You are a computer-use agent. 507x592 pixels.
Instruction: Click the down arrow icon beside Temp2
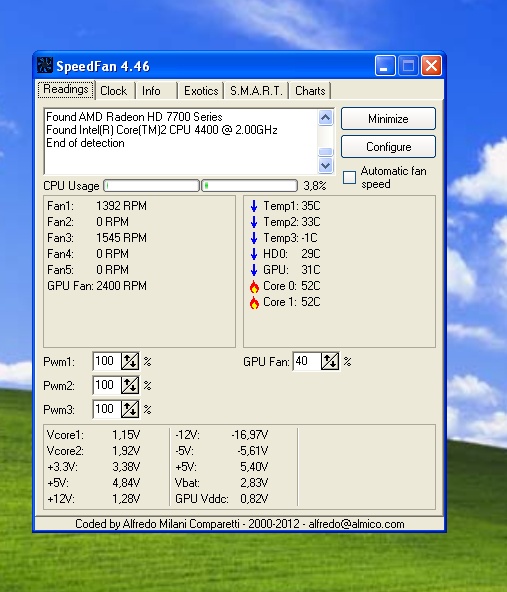click(254, 222)
